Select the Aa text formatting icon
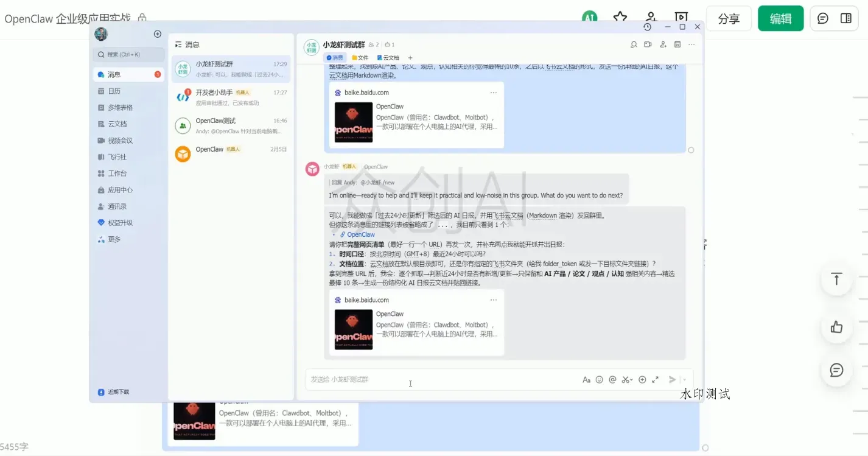Screen dimensions: 868x456 [x=586, y=379]
